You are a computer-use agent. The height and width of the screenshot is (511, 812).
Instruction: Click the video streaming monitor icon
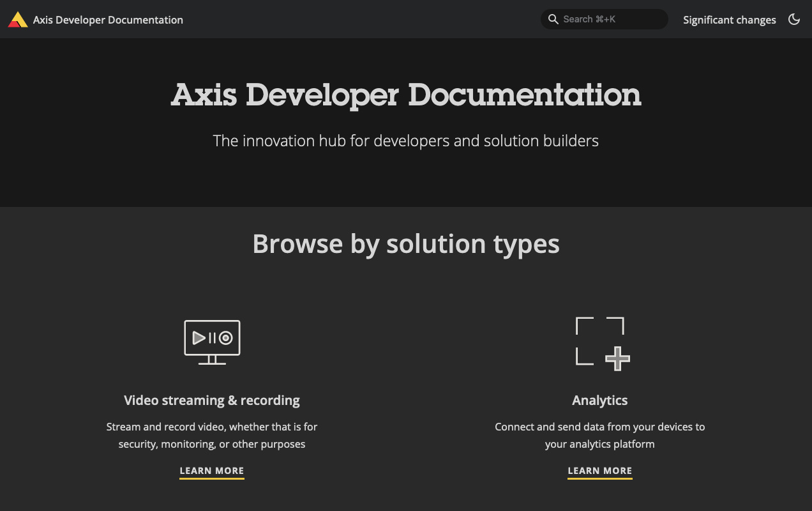[212, 342]
